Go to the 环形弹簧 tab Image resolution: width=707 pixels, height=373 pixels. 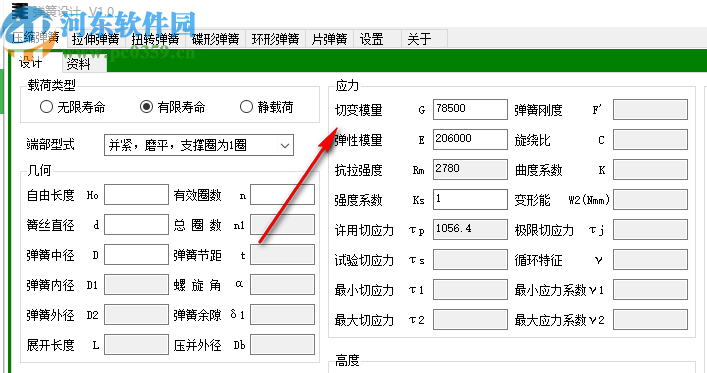pyautogui.click(x=275, y=39)
